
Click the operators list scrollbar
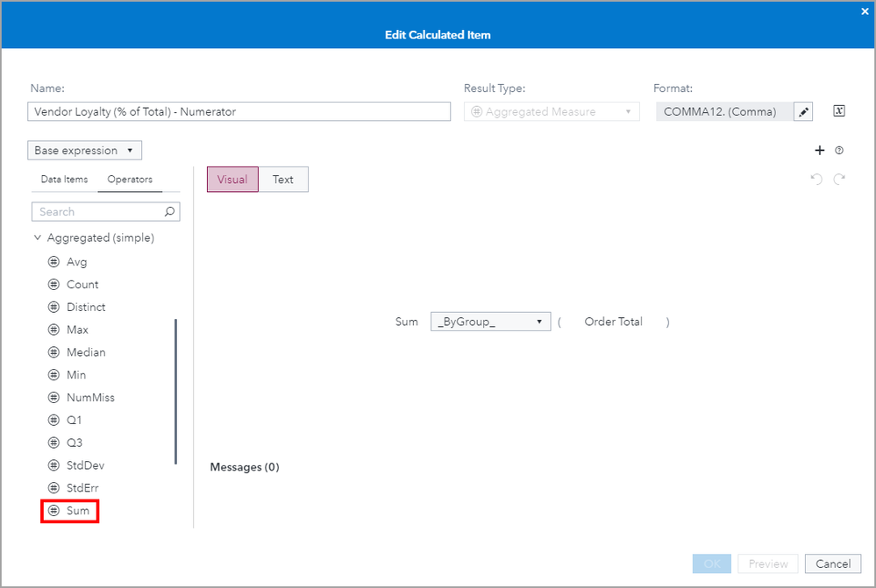coord(176,390)
